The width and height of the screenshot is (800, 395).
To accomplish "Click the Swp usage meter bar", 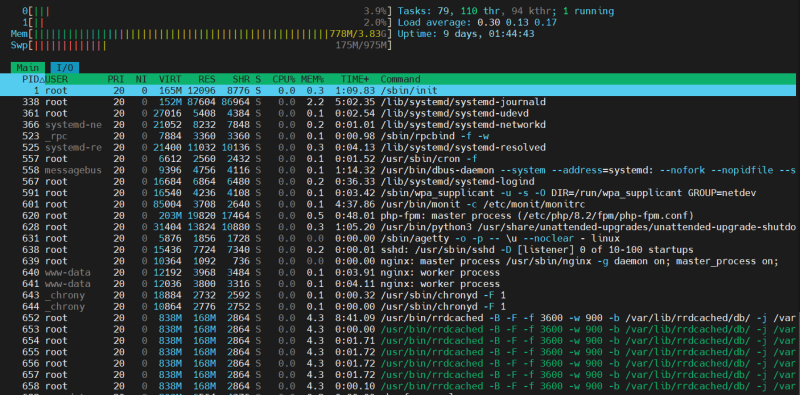I will (x=202, y=45).
